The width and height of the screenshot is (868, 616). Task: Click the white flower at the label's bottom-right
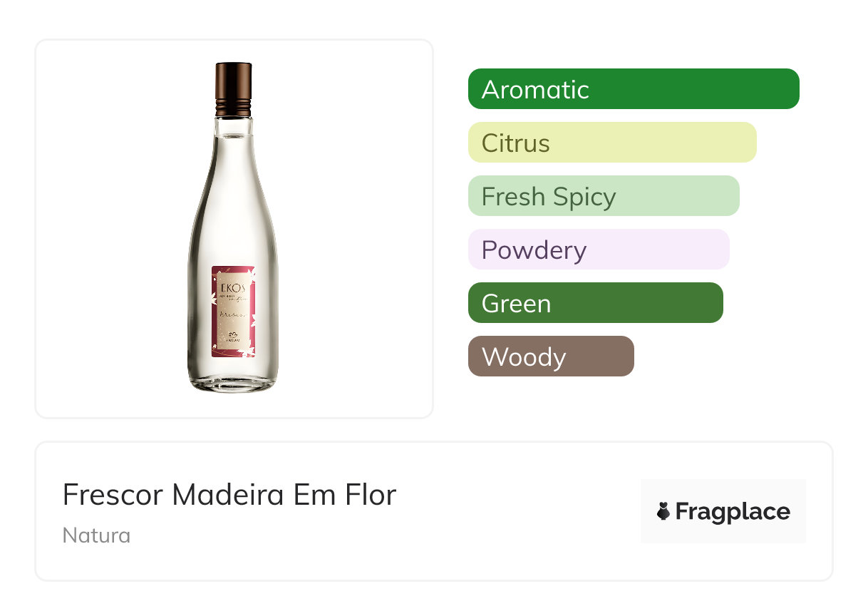point(251,349)
